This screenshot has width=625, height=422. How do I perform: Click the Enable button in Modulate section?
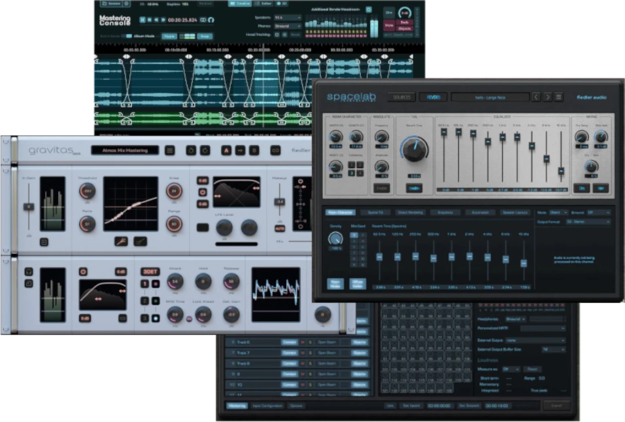(381, 188)
